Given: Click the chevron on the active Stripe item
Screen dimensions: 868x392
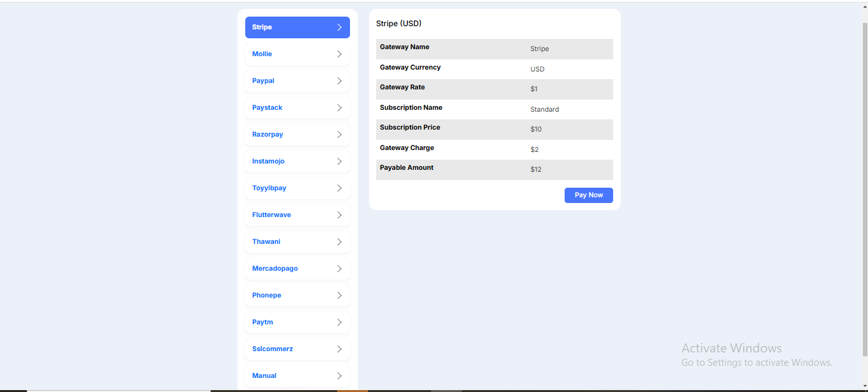Looking at the screenshot, I should tap(339, 27).
